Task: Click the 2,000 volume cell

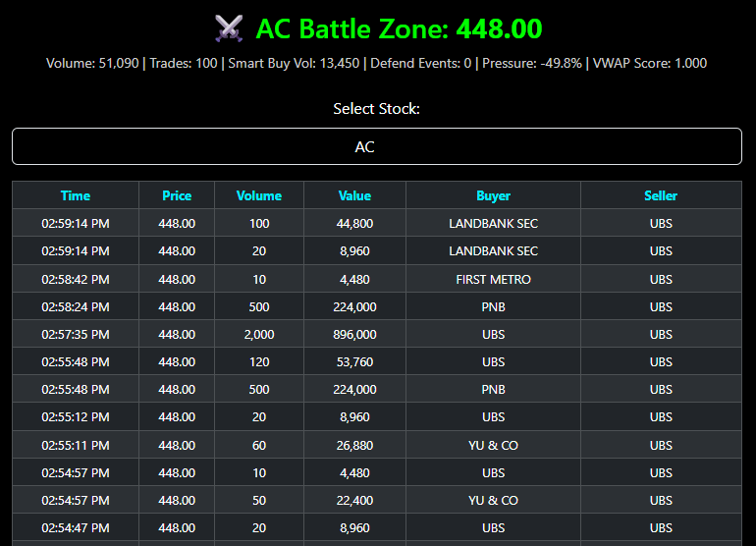Action: (259, 334)
